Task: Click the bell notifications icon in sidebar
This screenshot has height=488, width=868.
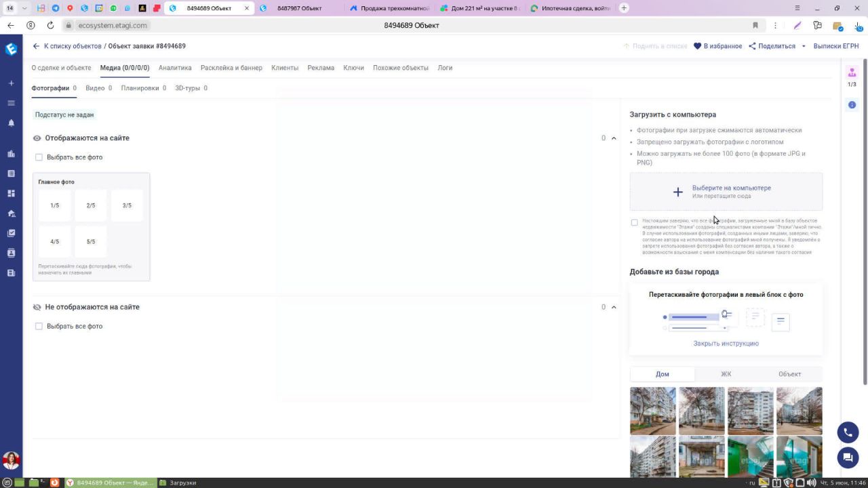Action: pos(11,123)
